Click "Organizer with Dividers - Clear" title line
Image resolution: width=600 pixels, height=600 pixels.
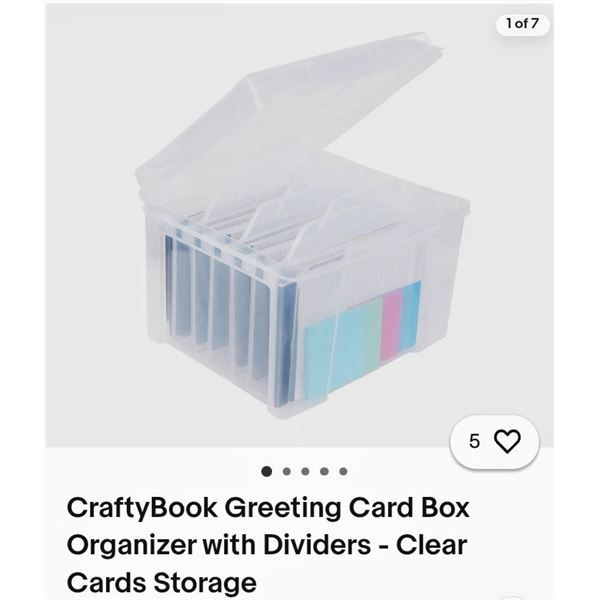[267, 545]
